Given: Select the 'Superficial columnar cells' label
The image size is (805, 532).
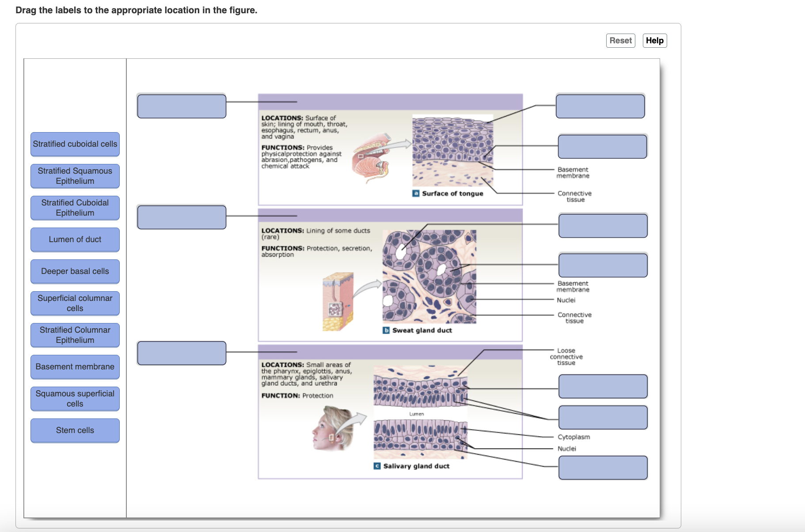Looking at the screenshot, I should point(75,303).
